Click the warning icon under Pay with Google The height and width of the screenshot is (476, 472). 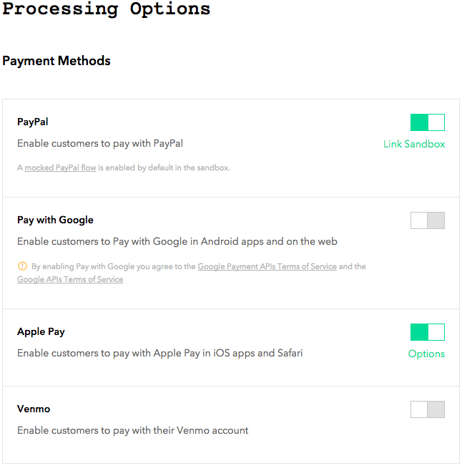22,266
